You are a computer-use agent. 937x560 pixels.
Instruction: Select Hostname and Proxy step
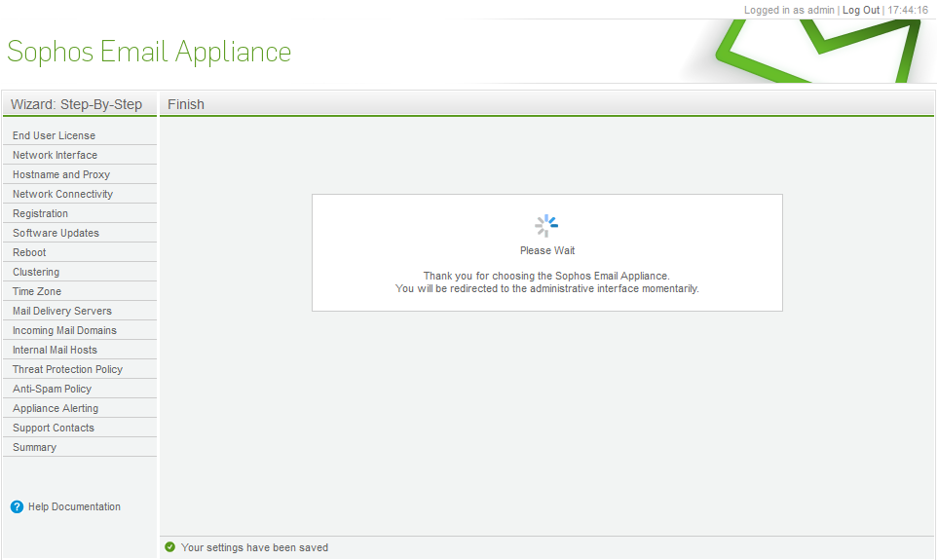pyautogui.click(x=61, y=174)
